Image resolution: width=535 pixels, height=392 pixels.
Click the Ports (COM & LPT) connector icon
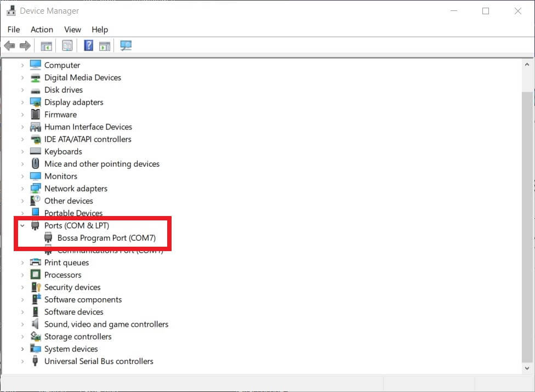[35, 225]
